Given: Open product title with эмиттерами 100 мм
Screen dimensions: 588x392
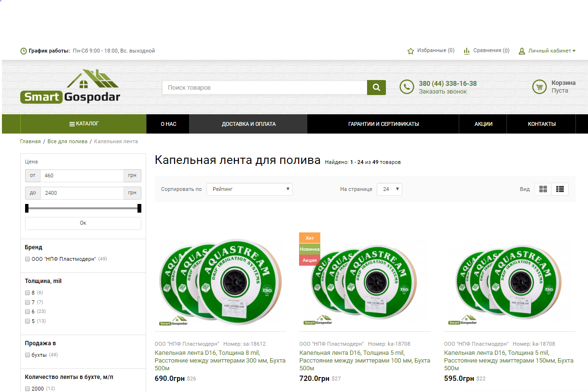Looking at the screenshot, I should (365, 361).
